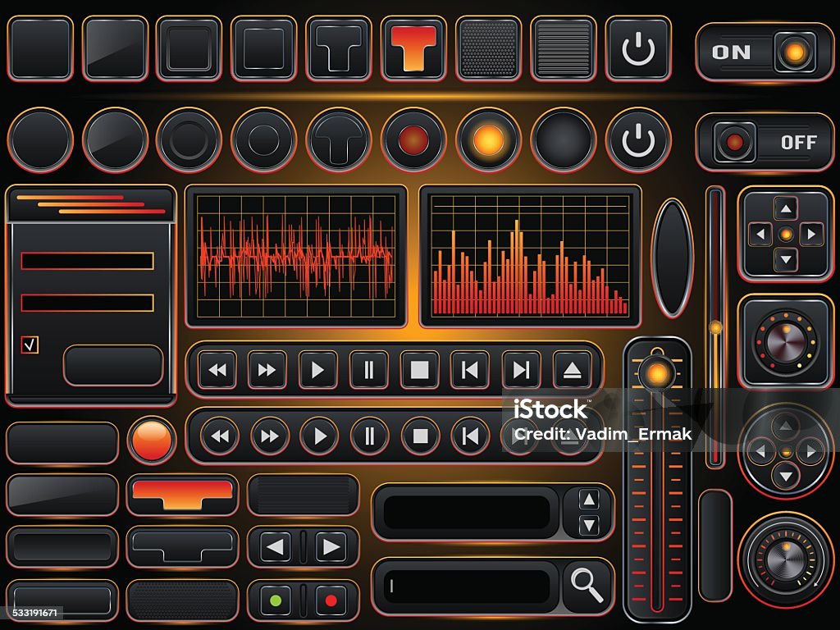Click the large round rotary dial knob

coord(786,559)
